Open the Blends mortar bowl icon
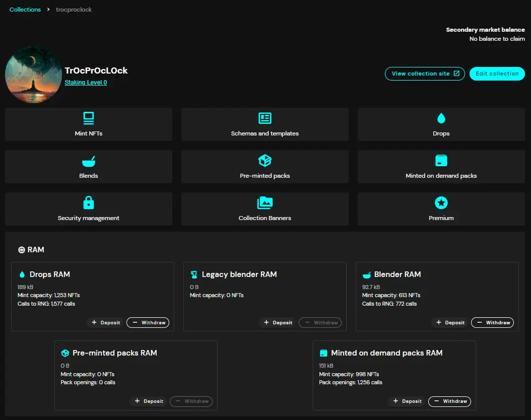This screenshot has width=531, height=420. coord(88,161)
